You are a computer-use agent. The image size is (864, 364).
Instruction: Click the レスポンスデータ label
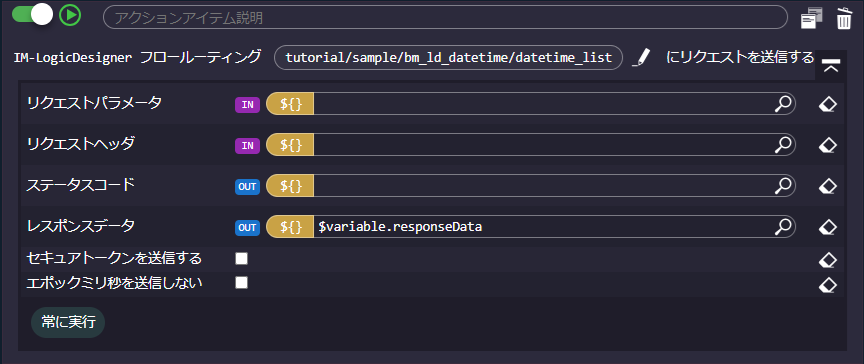pyautogui.click(x=80, y=225)
